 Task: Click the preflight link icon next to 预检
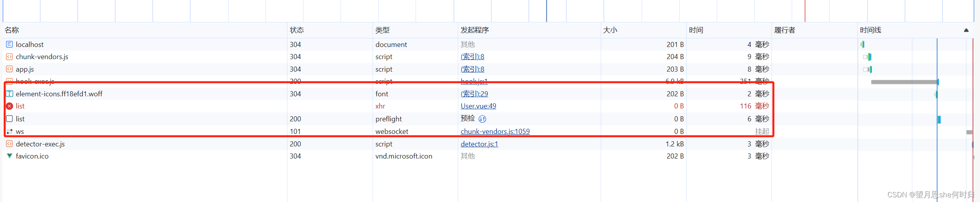(482, 119)
